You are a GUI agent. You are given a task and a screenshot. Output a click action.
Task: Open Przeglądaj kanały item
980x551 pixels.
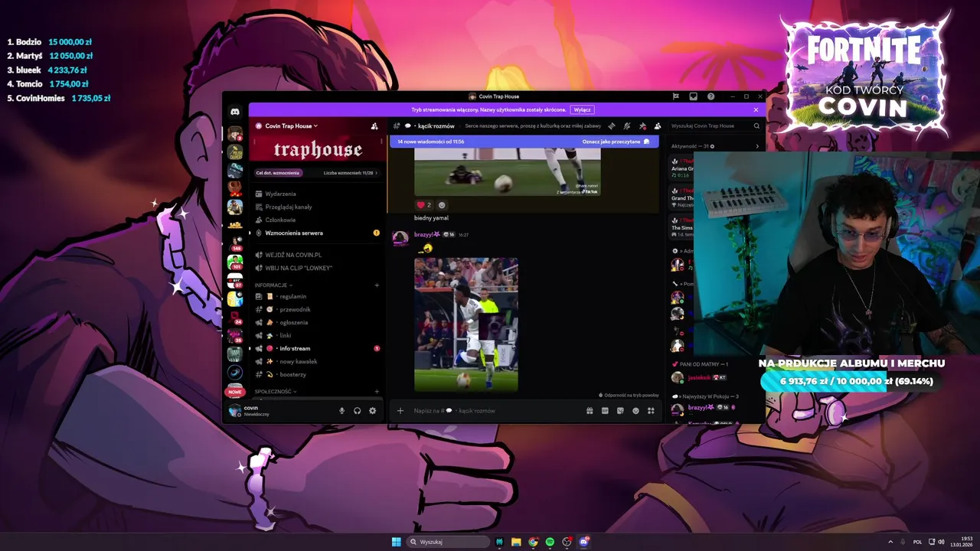point(318,207)
